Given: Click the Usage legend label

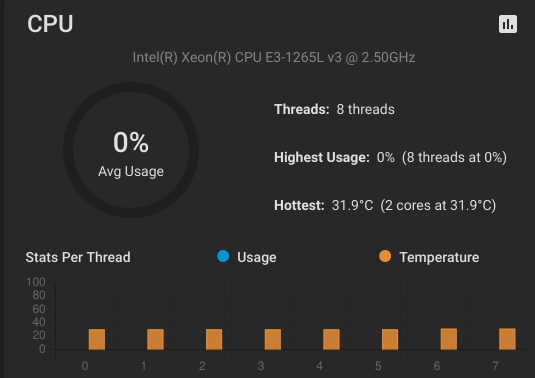Looking at the screenshot, I should click(x=257, y=257).
